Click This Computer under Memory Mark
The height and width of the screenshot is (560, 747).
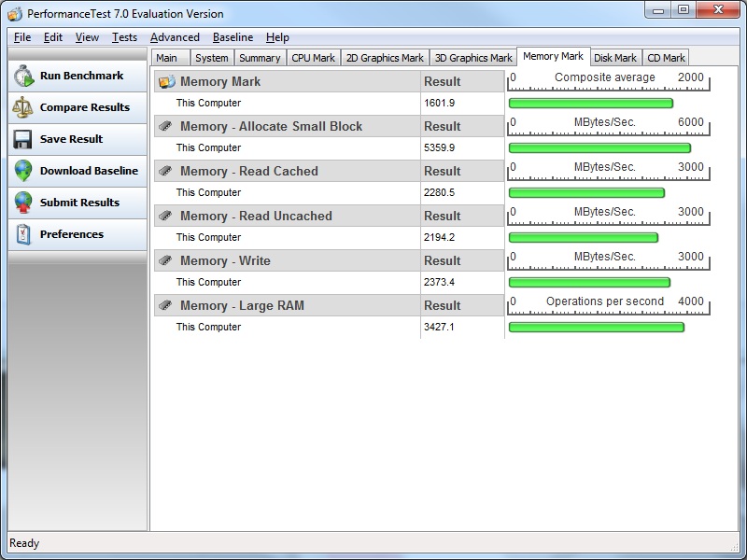(208, 103)
